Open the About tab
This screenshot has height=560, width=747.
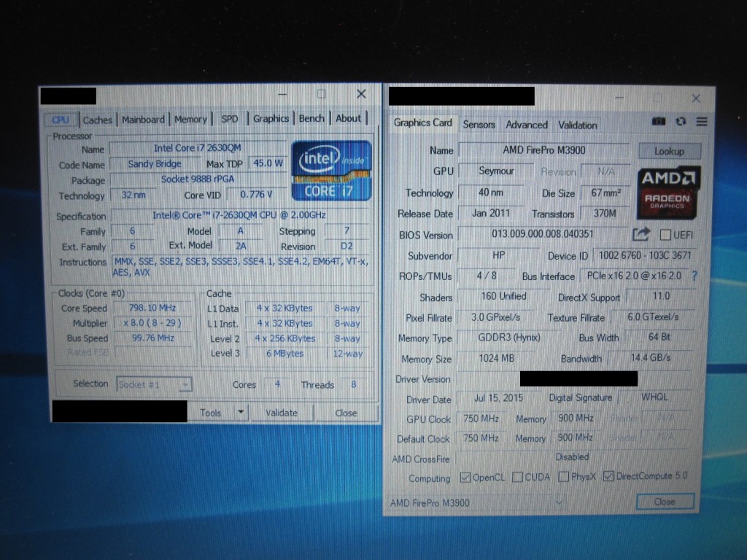point(348,118)
